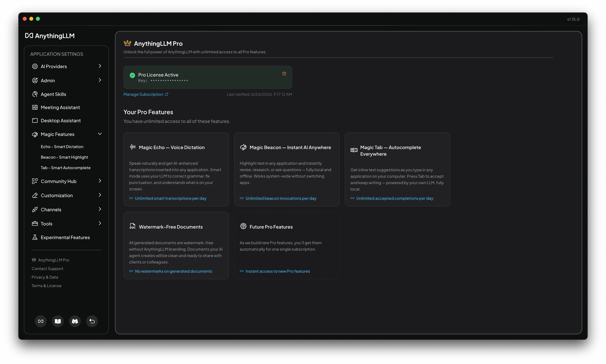Screen dimensions: 606x364
Task: Click the Future Pro Features card title
Action: [x=271, y=227]
